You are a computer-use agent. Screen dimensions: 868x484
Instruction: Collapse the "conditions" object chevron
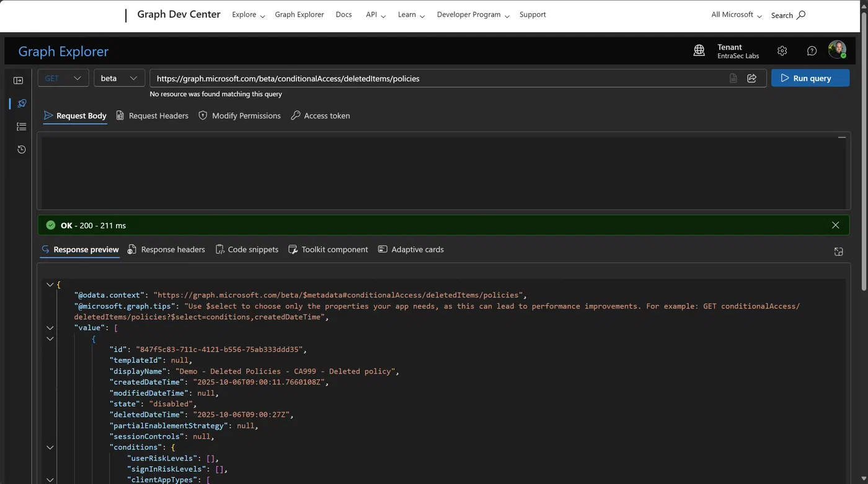(50, 447)
